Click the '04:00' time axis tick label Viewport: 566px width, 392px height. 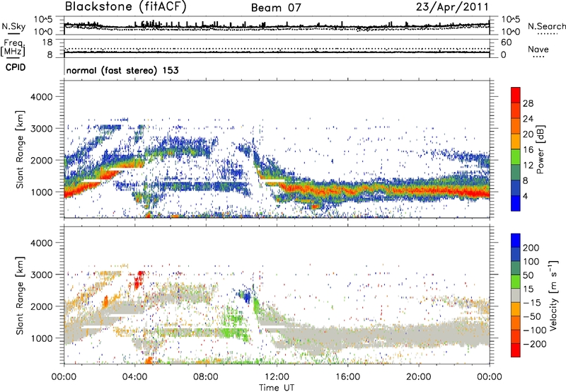(134, 377)
